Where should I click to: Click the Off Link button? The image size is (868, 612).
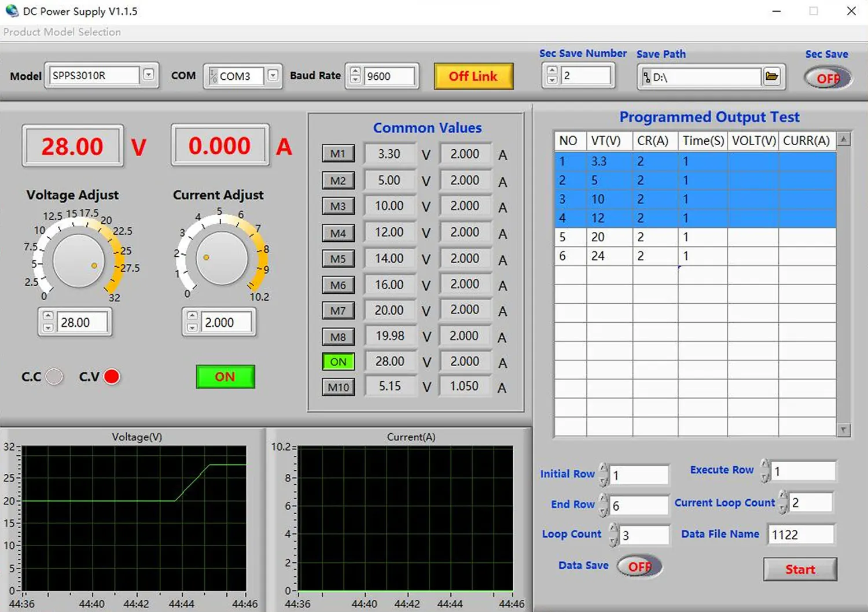tap(473, 76)
